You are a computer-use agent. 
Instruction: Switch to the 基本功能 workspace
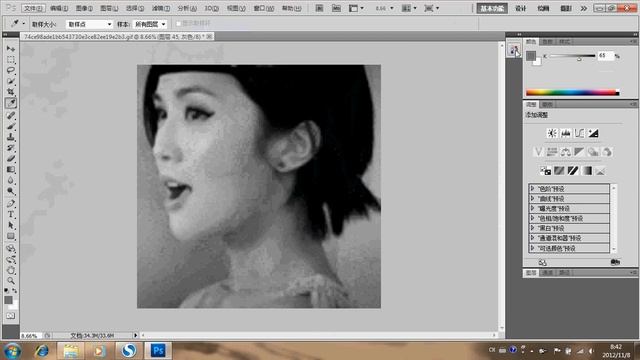[492, 8]
